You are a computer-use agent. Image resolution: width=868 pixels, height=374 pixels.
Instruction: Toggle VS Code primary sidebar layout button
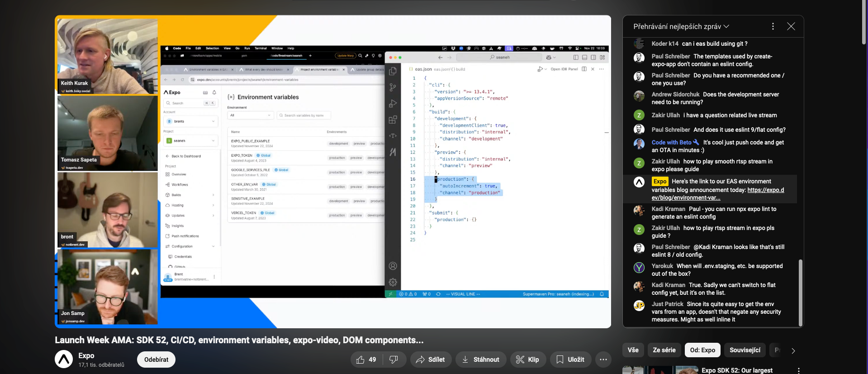576,58
